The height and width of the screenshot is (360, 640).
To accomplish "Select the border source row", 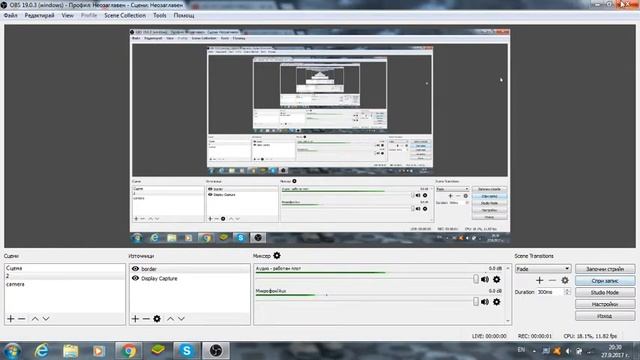I will [x=190, y=269].
